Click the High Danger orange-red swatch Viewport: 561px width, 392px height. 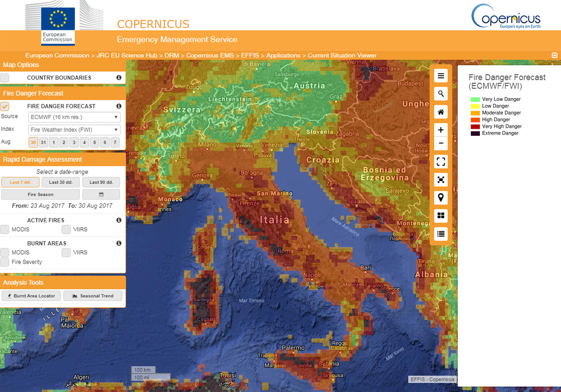(475, 120)
